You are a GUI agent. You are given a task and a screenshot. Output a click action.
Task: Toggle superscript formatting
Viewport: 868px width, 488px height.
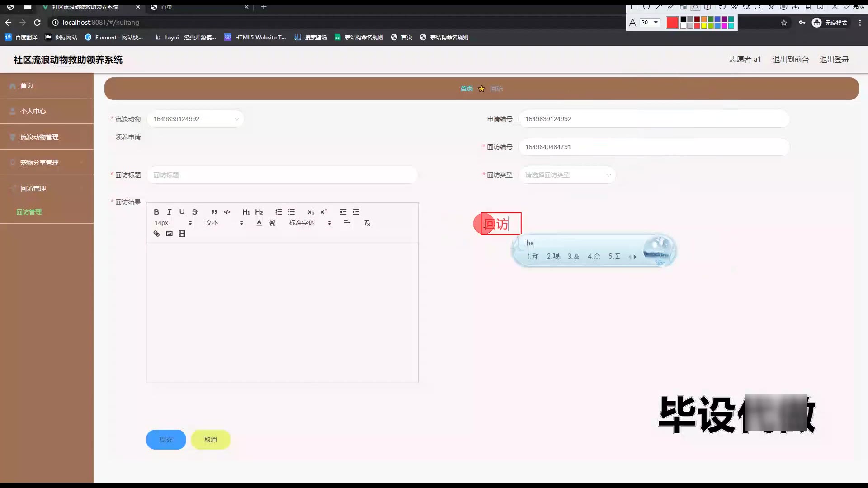tap(323, 212)
